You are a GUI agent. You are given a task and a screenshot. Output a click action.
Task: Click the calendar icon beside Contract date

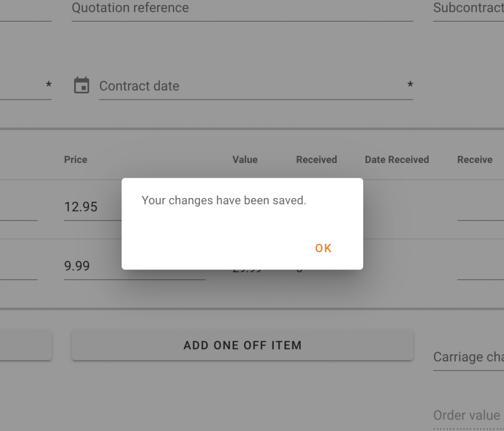coord(82,85)
